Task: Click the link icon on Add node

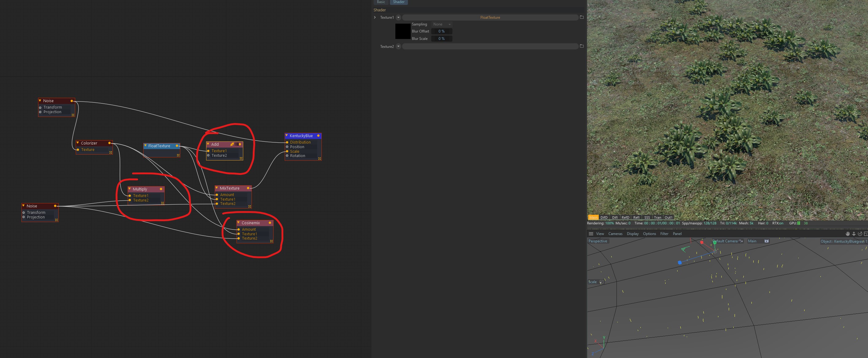Action: pos(232,144)
